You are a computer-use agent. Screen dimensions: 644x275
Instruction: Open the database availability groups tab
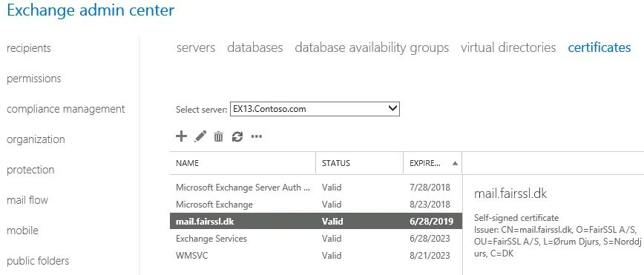click(372, 47)
